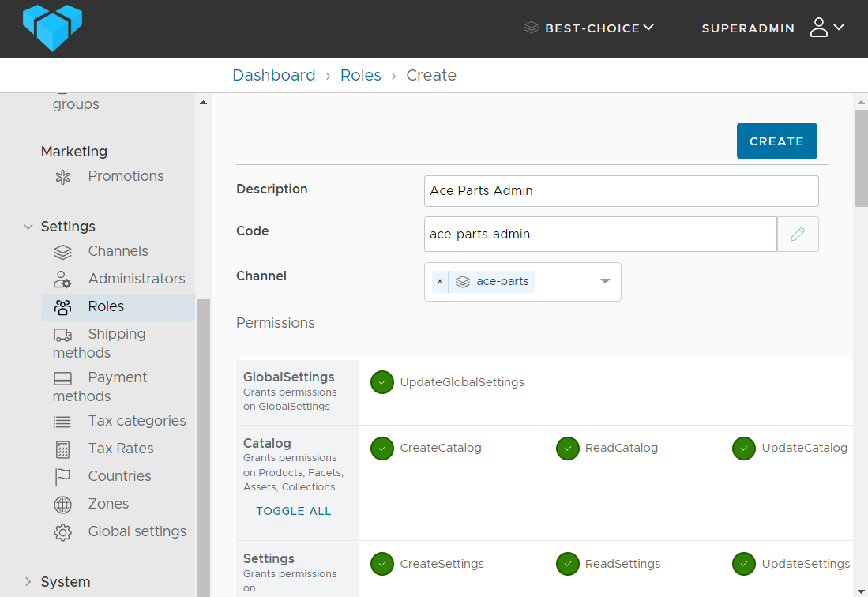The width and height of the screenshot is (868, 597).
Task: Toggle the ReadSettings permission off
Action: coord(567,564)
